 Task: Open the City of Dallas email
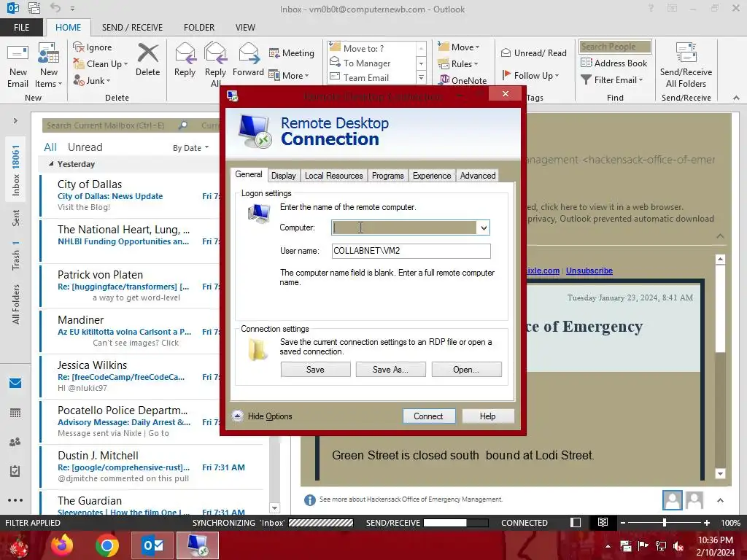pyautogui.click(x=130, y=195)
